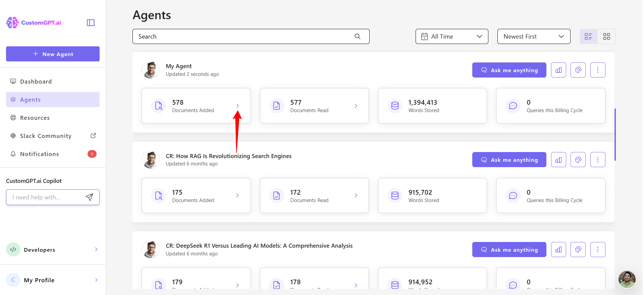
Task: Collapse the sidebar panel icon
Action: point(91,22)
